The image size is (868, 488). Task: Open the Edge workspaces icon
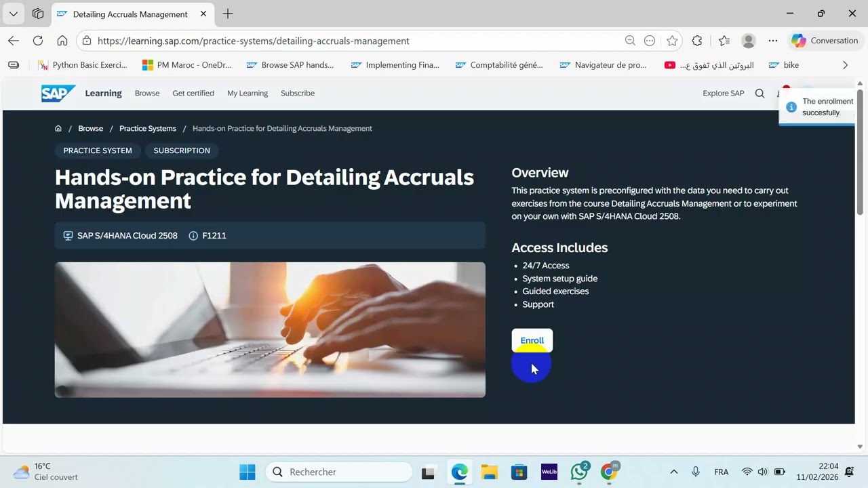click(38, 14)
